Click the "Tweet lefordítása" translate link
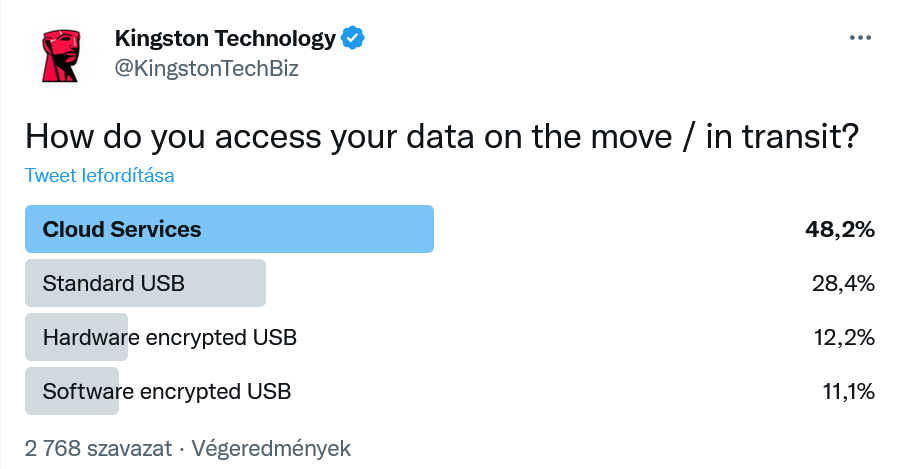Screen dimensions: 898x469 pyautogui.click(x=99, y=176)
